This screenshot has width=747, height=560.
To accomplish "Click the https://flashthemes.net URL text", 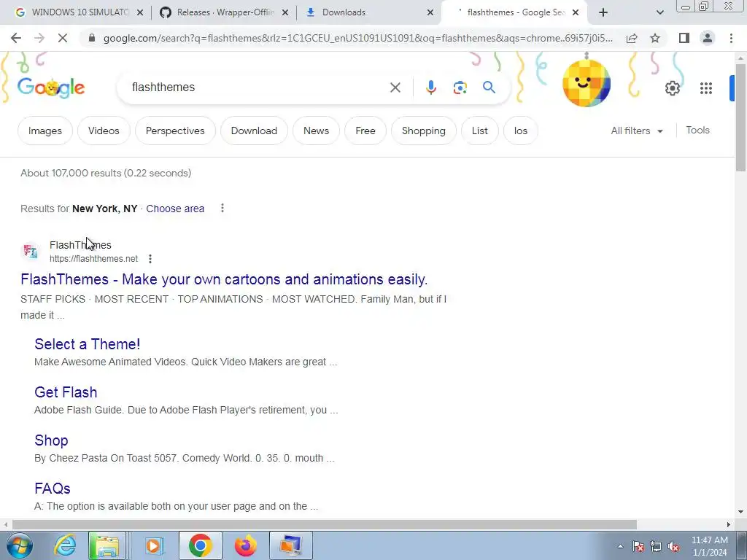I will coord(94,259).
